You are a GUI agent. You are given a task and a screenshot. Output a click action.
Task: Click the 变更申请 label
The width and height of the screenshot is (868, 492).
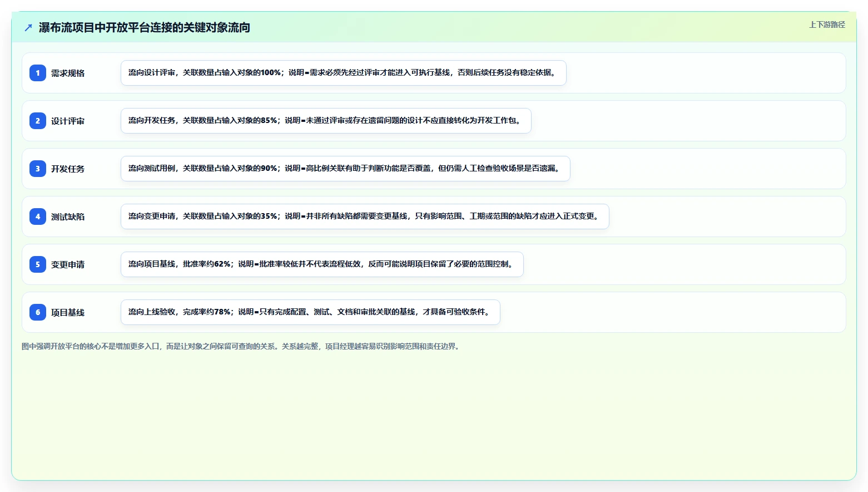68,265
